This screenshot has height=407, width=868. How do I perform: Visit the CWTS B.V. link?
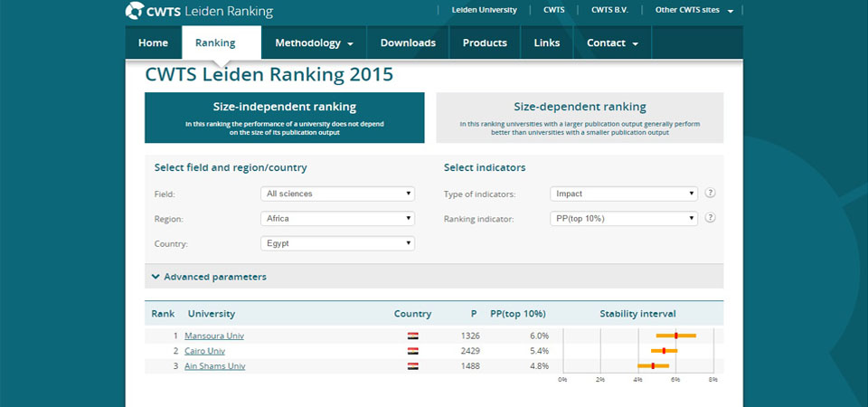[610, 10]
